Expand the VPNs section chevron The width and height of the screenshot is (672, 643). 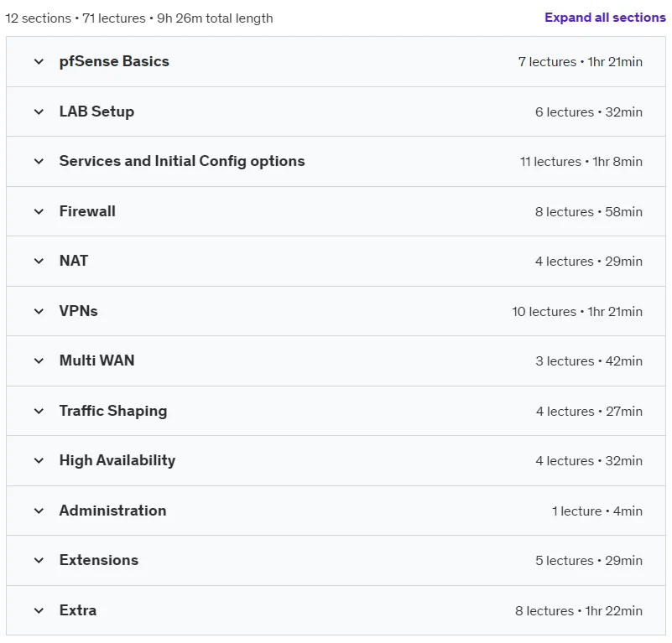pyautogui.click(x=39, y=311)
